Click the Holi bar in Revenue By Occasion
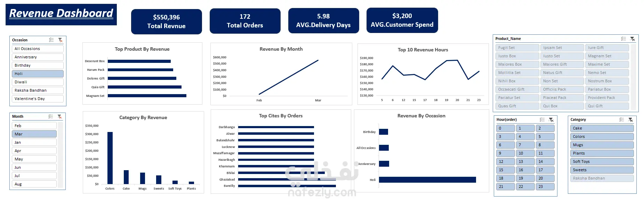Viewport: 644px width, 199px height. (x=427, y=180)
